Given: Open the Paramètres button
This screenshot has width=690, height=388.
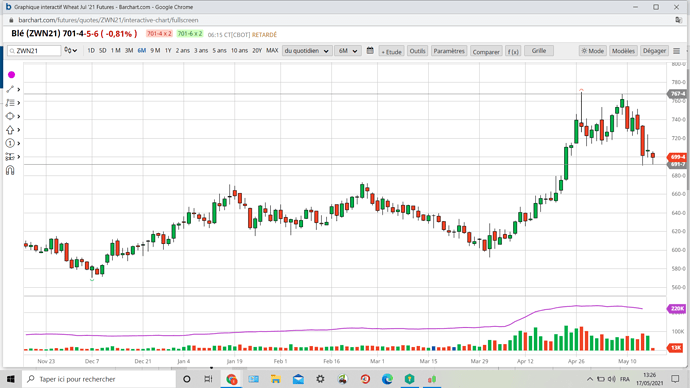Looking at the screenshot, I should [x=449, y=51].
